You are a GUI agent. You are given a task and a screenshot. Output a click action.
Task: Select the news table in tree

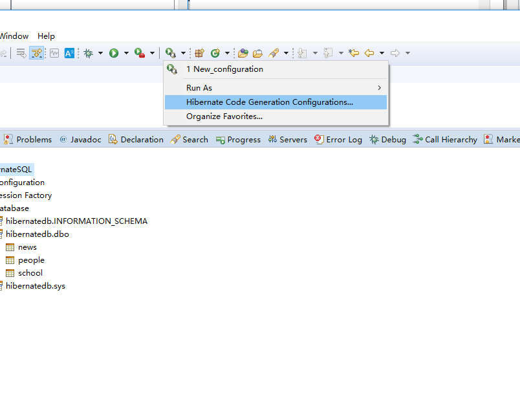coord(27,247)
